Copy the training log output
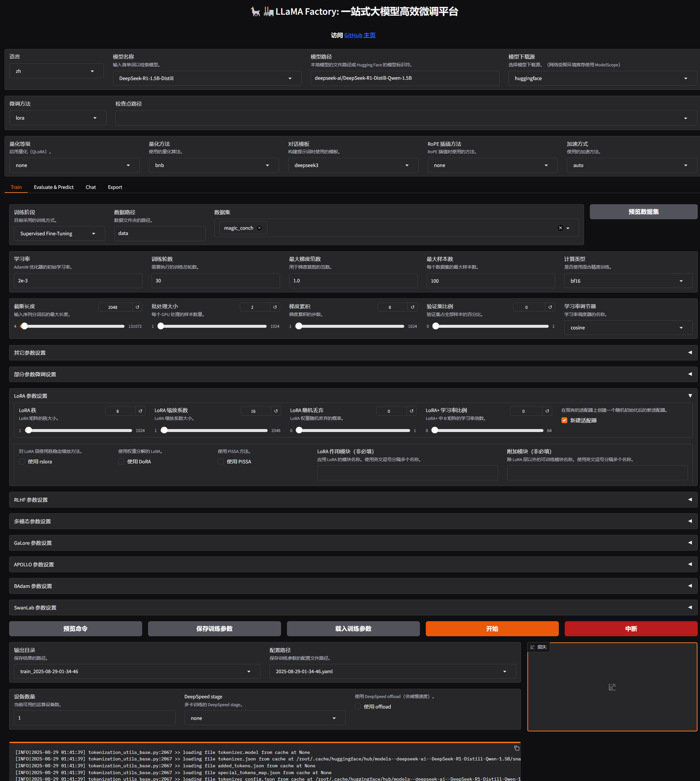The height and width of the screenshot is (781, 700). point(517,748)
